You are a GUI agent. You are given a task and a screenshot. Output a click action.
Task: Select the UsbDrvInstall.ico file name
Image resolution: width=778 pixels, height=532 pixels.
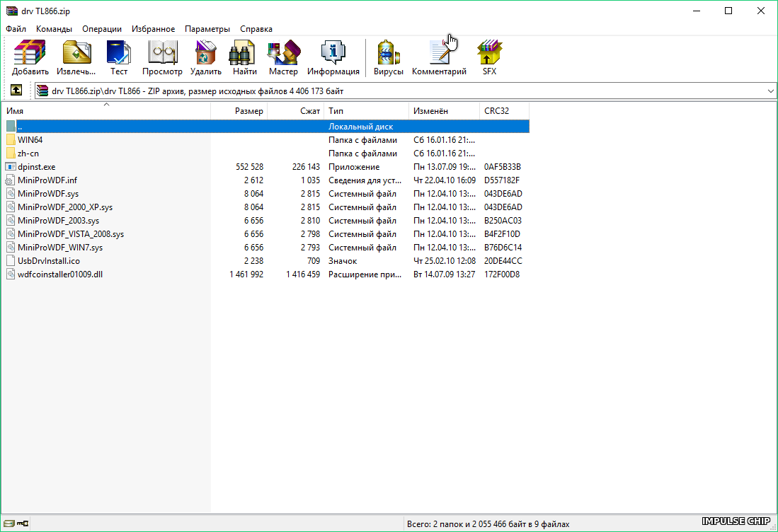49,260
